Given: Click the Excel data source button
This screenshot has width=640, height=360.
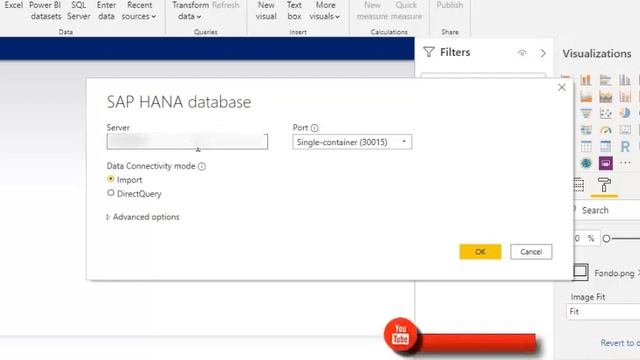Looking at the screenshot, I should click(x=13, y=6).
